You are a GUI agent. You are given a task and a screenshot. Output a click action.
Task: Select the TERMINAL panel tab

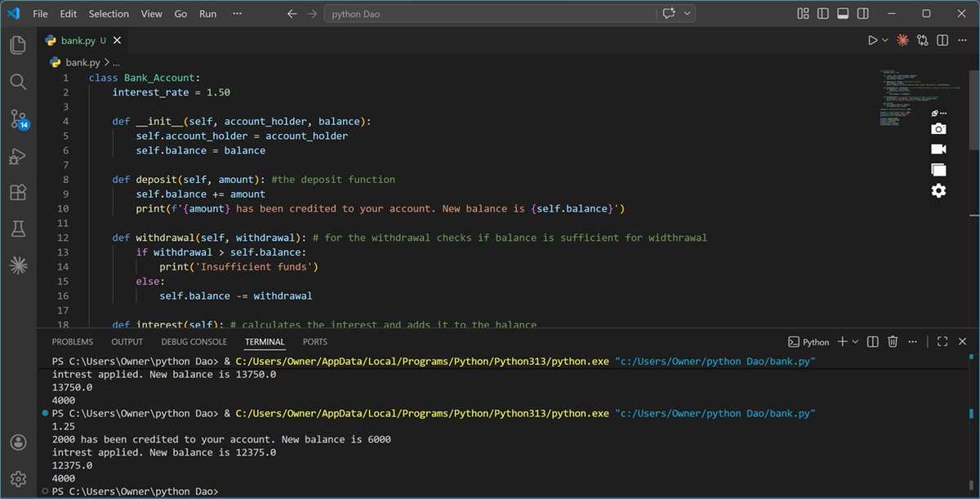(265, 342)
